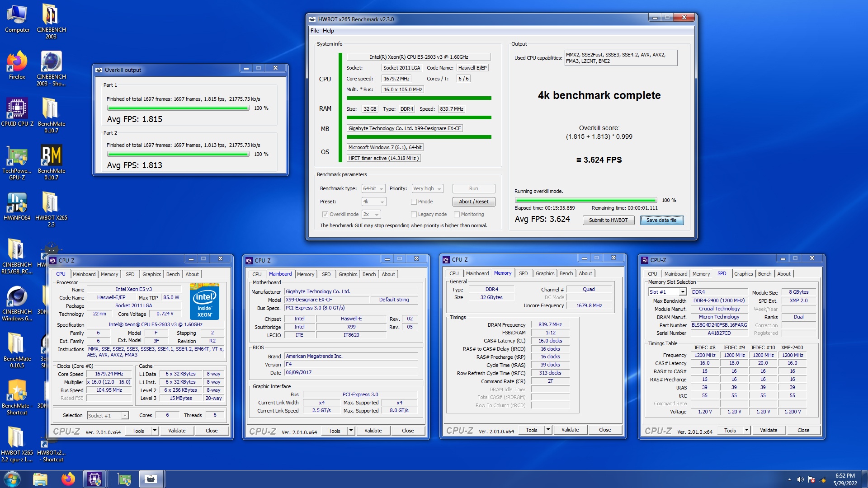The width and height of the screenshot is (868, 488).
Task: Expand Tools arrow in CPU-Z CPU window
Action: point(155,431)
